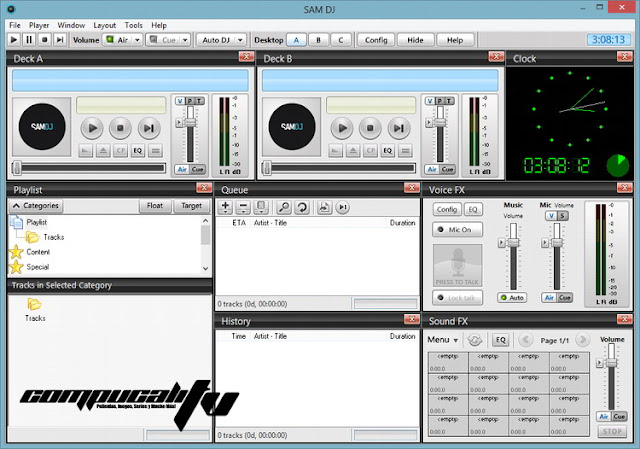Open the EQ on Deck B
This screenshot has width=640, height=449.
387,151
